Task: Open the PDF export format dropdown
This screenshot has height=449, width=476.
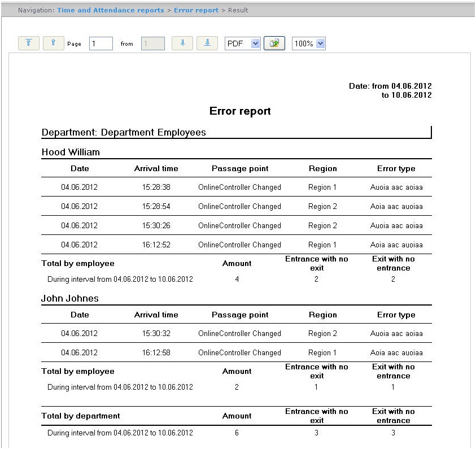Action: pos(243,43)
